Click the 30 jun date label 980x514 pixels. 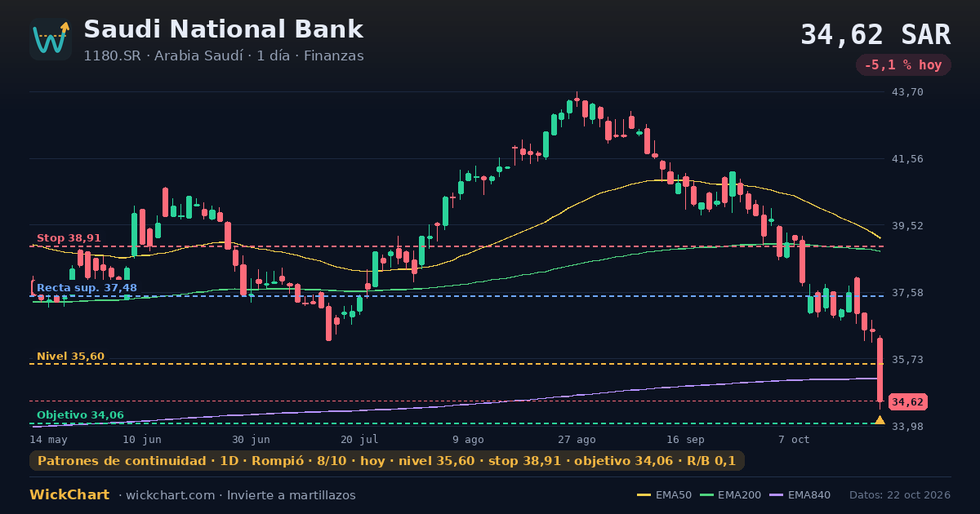point(251,439)
